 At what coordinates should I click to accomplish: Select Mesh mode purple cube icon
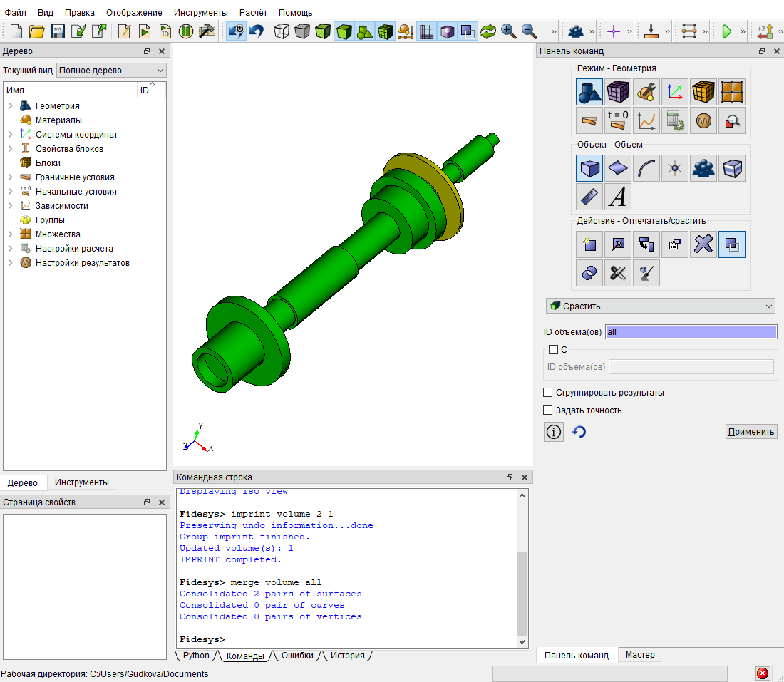click(617, 92)
